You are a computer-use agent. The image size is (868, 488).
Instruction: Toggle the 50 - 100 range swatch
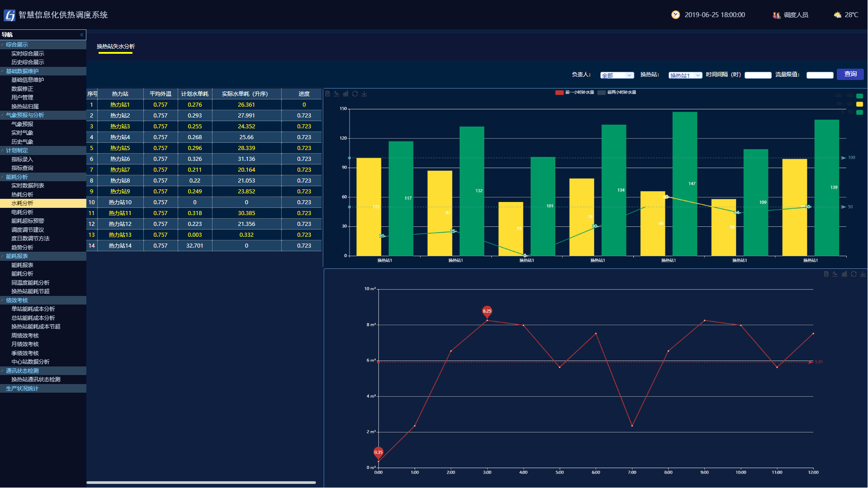tap(860, 104)
